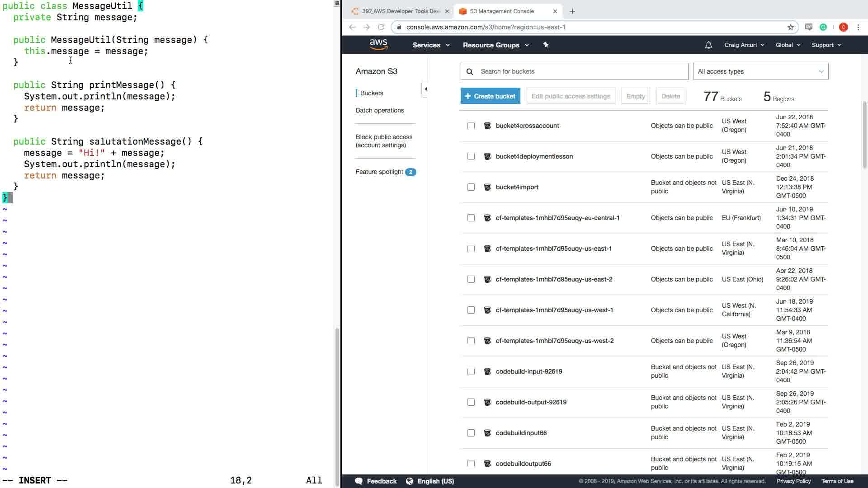Click the AWS logo home icon
The width and height of the screenshot is (868, 488).
point(378,44)
